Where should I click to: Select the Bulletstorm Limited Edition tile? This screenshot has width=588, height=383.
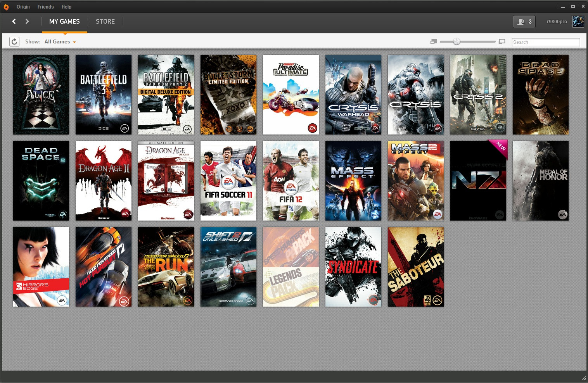pyautogui.click(x=228, y=95)
